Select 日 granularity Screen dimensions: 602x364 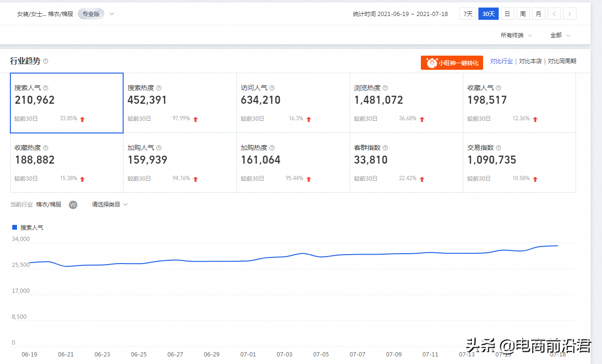pos(507,14)
